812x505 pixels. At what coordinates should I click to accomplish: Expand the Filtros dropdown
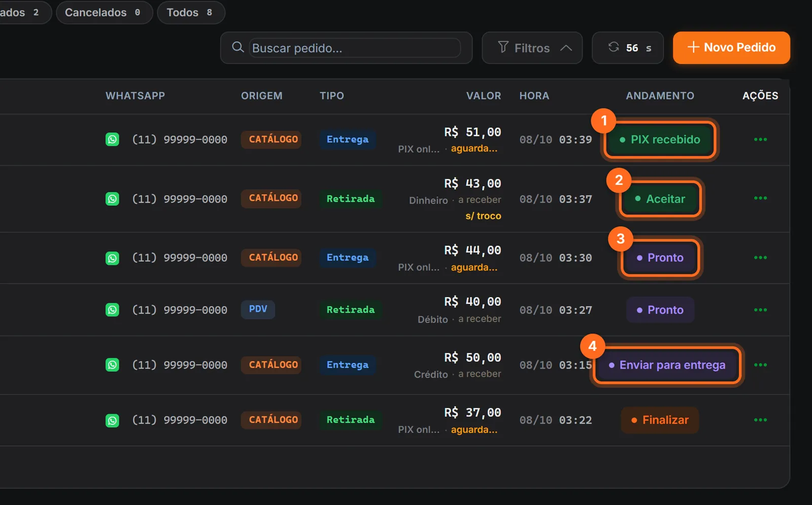pos(532,48)
